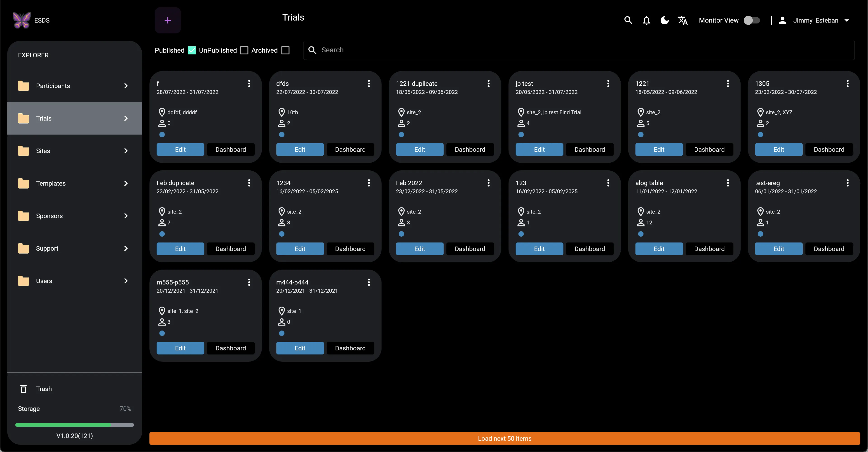Expand Trials chevron
The width and height of the screenshot is (868, 452).
126,118
